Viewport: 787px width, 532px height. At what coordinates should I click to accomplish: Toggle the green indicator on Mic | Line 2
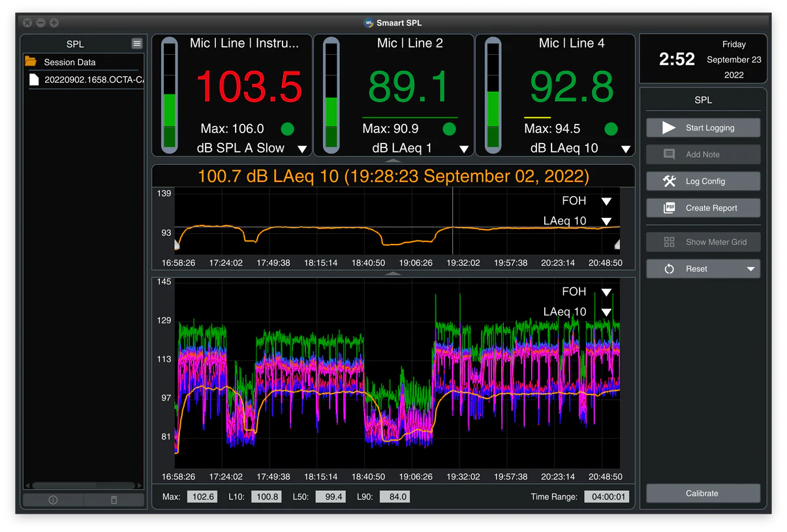pos(449,128)
